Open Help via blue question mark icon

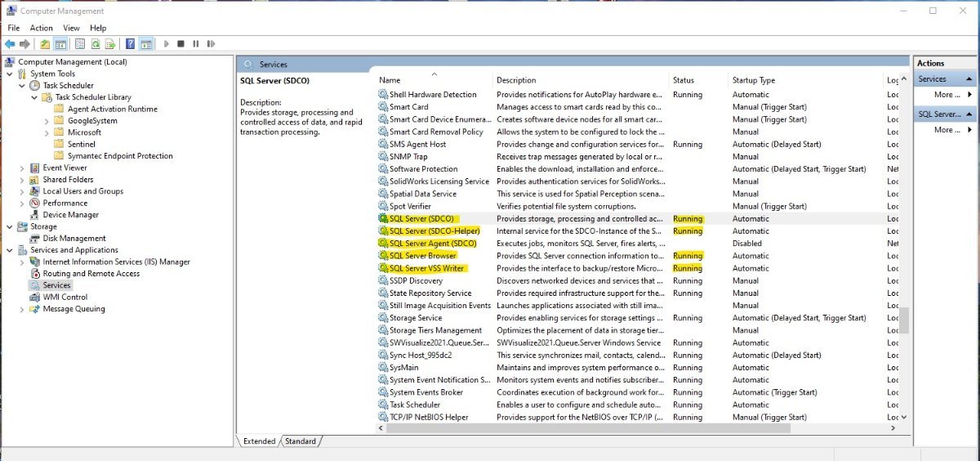[x=130, y=43]
